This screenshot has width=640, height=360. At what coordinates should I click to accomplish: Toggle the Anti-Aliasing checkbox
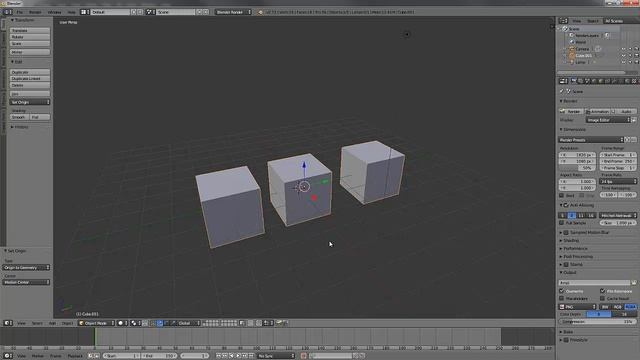[566, 205]
